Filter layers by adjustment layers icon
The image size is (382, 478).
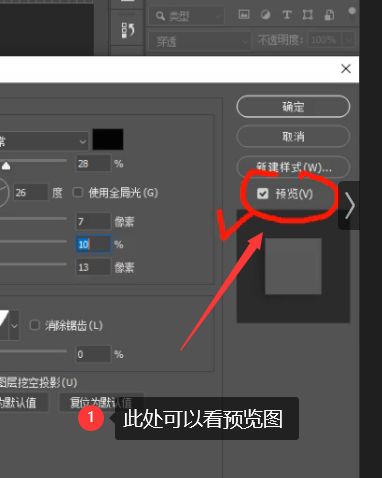pyautogui.click(x=265, y=15)
